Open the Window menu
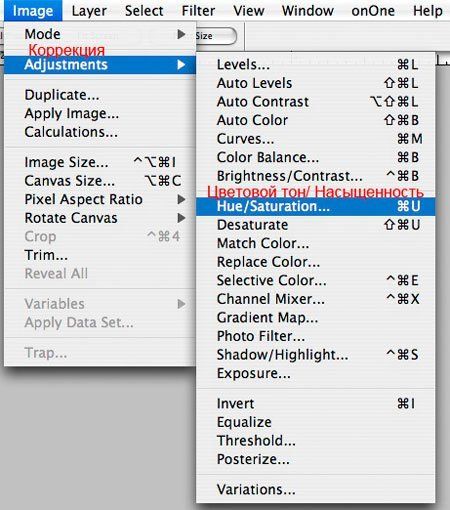The height and width of the screenshot is (510, 450). 308,11
